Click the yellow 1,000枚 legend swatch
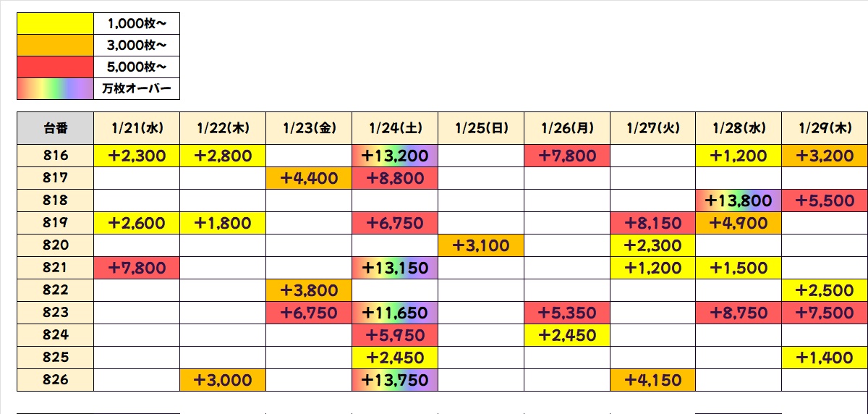Screen dimensions: 868x414 tap(56, 24)
